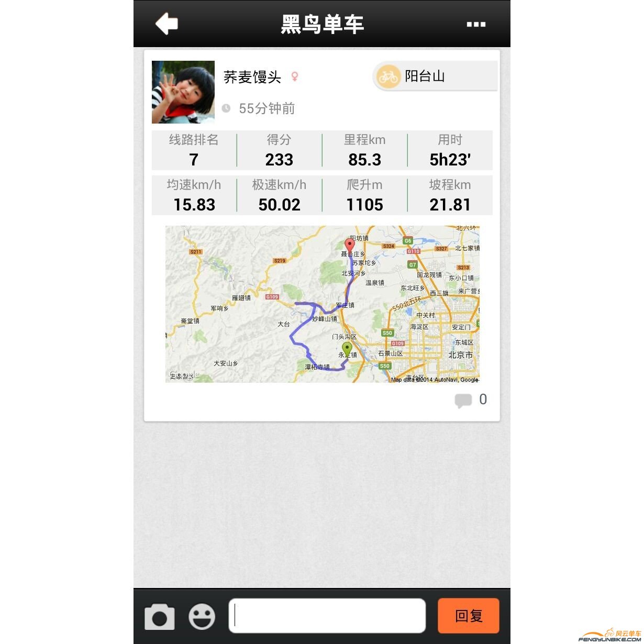Open the camera icon to attach photo
Viewport: 644px width, 644px height.
(160, 616)
